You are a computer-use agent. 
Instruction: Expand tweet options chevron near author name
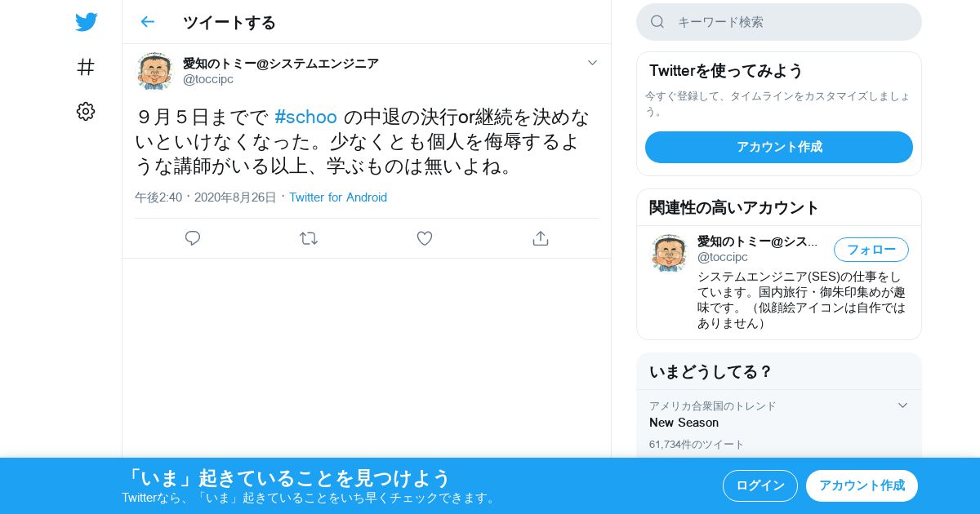pos(592,63)
